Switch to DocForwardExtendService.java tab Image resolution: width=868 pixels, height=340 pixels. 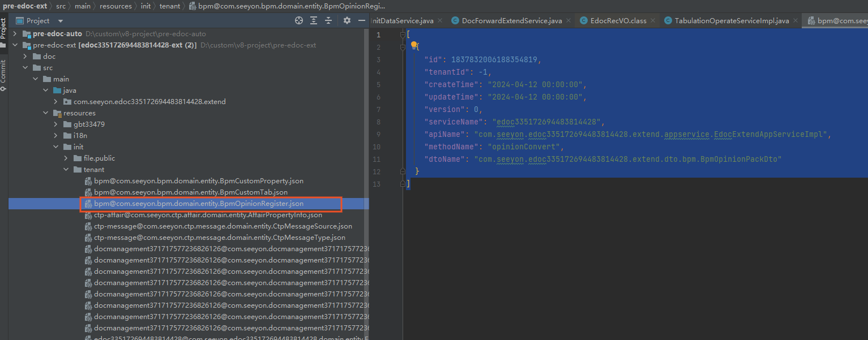pos(511,21)
